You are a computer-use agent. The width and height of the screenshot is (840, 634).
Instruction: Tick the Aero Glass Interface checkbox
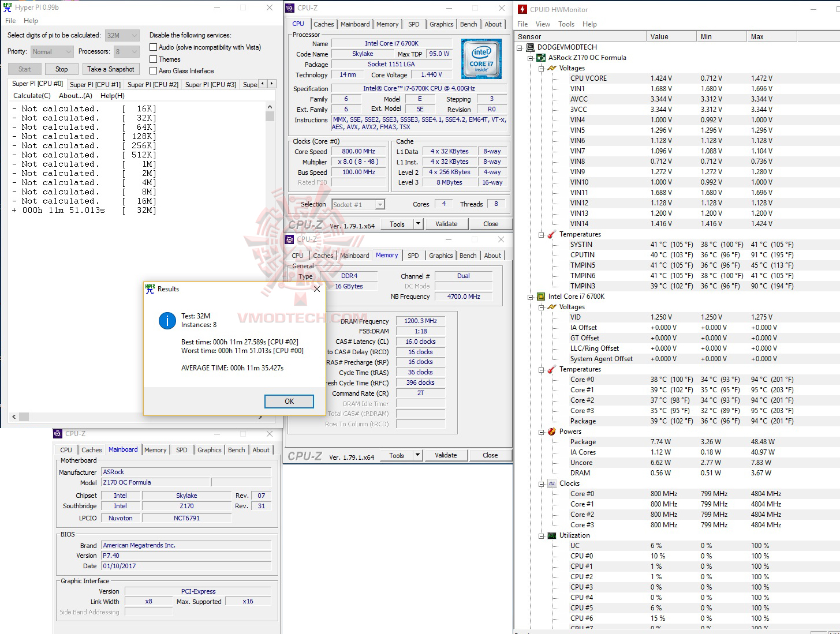(153, 70)
